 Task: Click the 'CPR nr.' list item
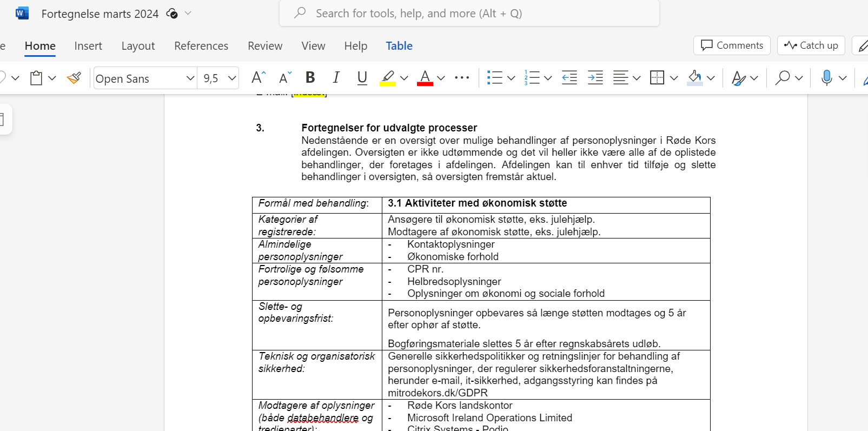[426, 269]
